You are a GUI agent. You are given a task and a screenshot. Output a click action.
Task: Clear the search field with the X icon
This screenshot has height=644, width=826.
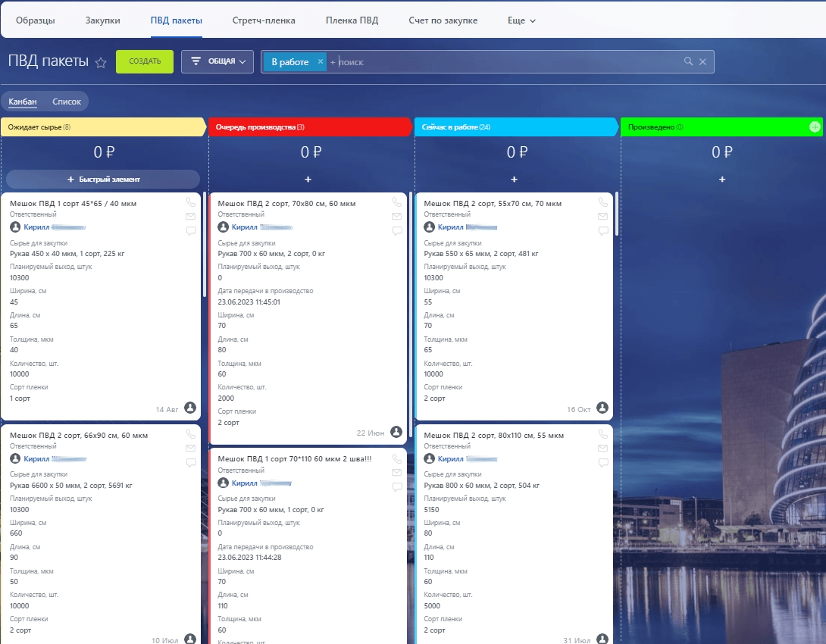(x=702, y=61)
